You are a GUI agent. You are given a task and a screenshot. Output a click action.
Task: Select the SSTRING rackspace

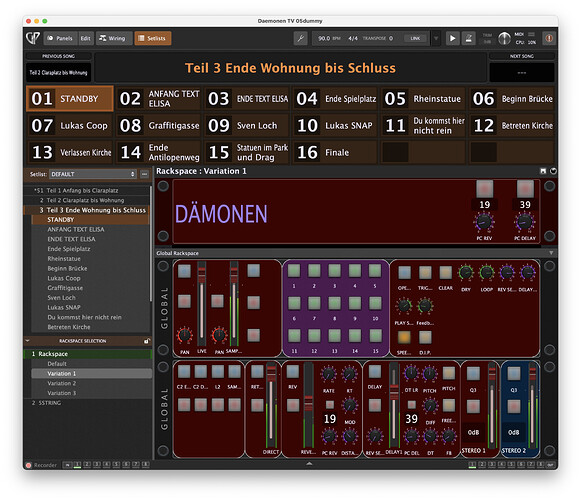[88, 403]
